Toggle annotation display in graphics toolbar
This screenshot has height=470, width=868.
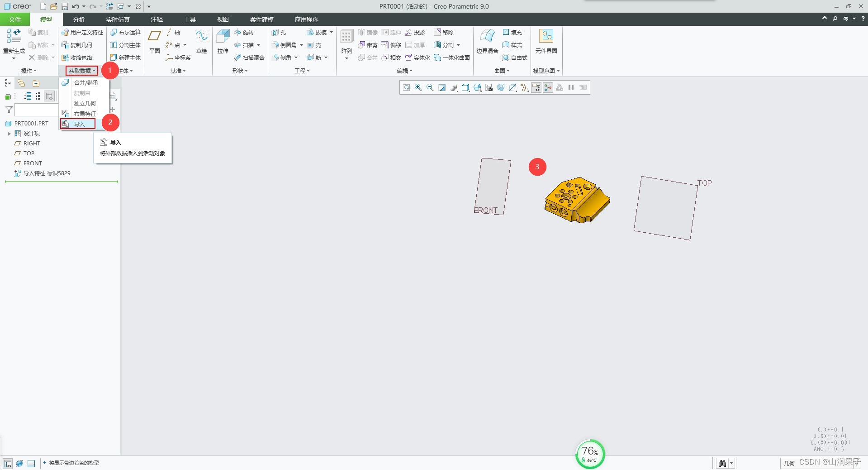[x=536, y=87]
